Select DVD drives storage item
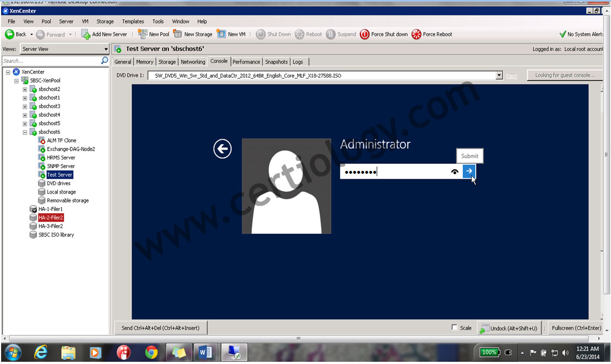 tap(59, 183)
